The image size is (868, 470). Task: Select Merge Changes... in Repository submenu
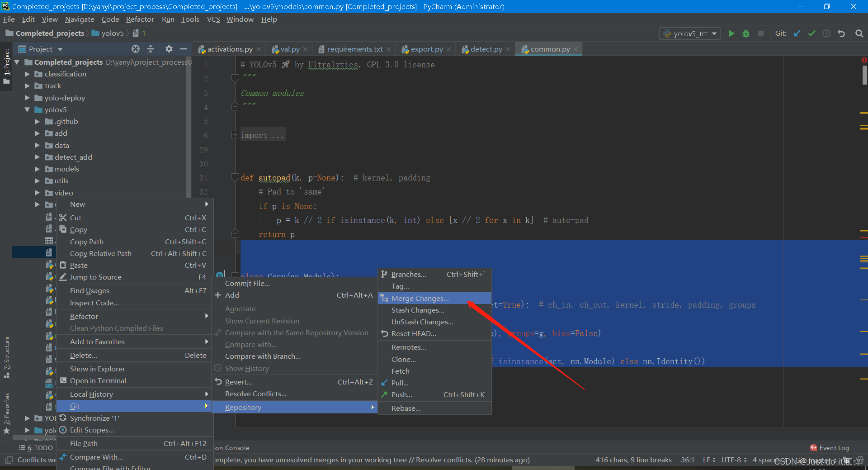click(434, 298)
